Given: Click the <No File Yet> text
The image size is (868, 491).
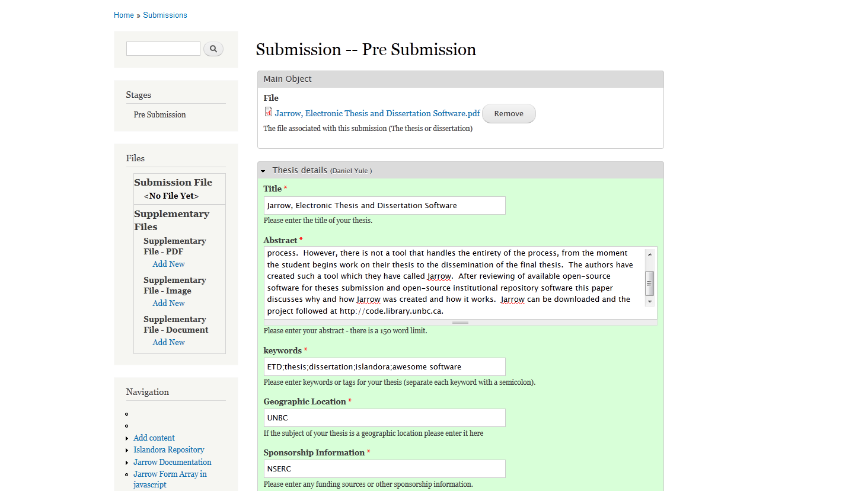Looking at the screenshot, I should click(171, 196).
